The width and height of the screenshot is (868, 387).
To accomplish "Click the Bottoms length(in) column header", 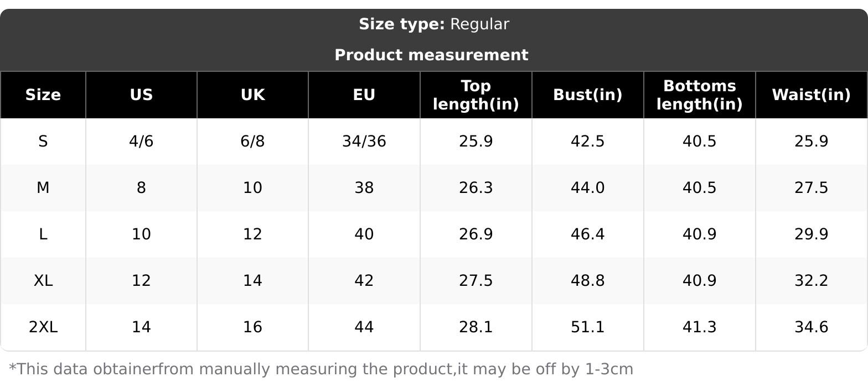I will 699,95.
